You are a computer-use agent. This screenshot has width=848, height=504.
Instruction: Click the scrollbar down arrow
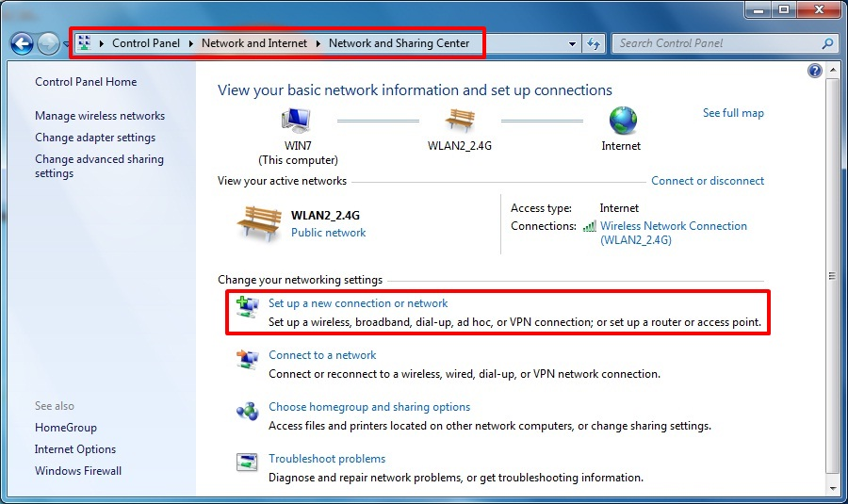[x=832, y=488]
